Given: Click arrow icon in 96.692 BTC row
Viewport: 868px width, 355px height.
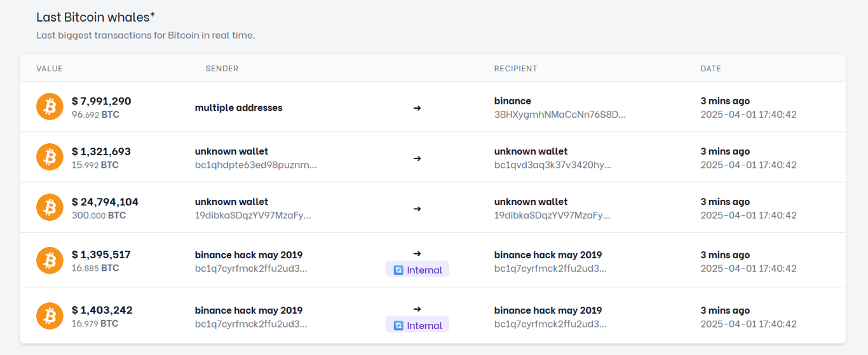Looking at the screenshot, I should pos(417,108).
